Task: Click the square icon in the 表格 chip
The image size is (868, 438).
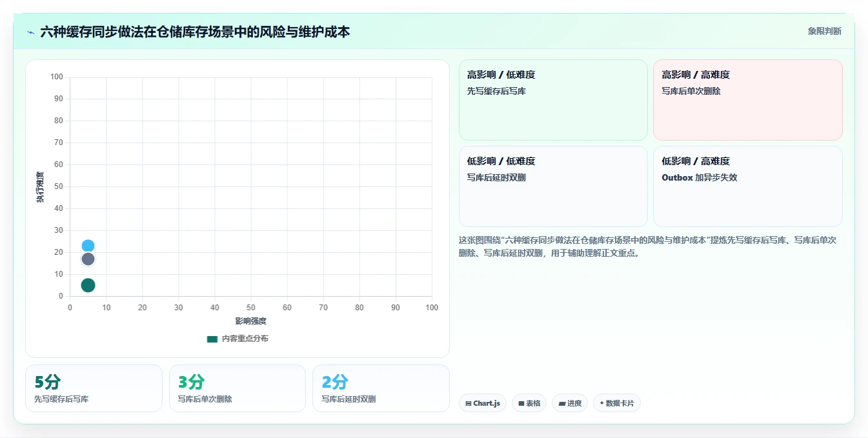Action: tap(521, 404)
